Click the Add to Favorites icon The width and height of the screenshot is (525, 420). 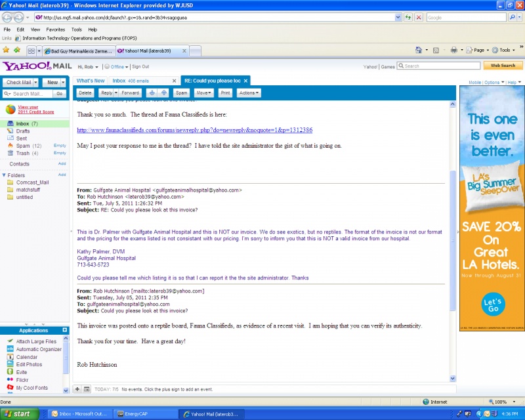pyautogui.click(x=17, y=51)
